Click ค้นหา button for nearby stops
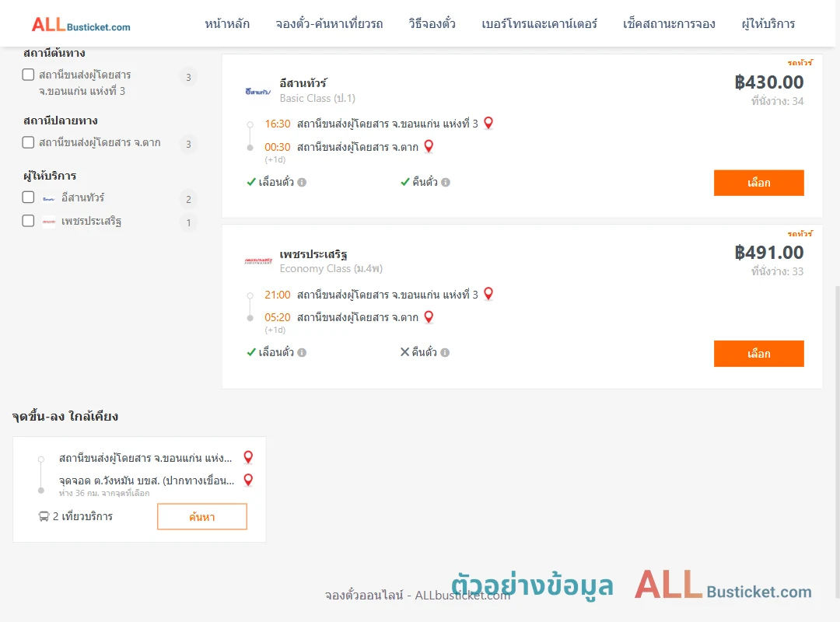The height and width of the screenshot is (622, 840). pos(202,516)
